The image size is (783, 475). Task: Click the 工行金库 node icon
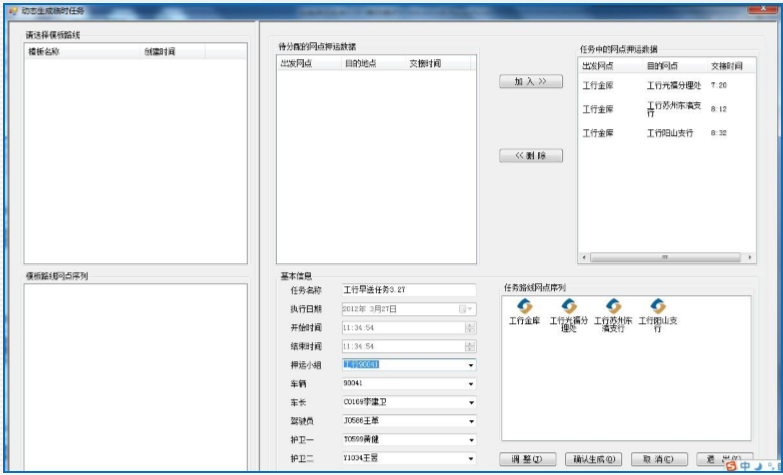(x=524, y=306)
